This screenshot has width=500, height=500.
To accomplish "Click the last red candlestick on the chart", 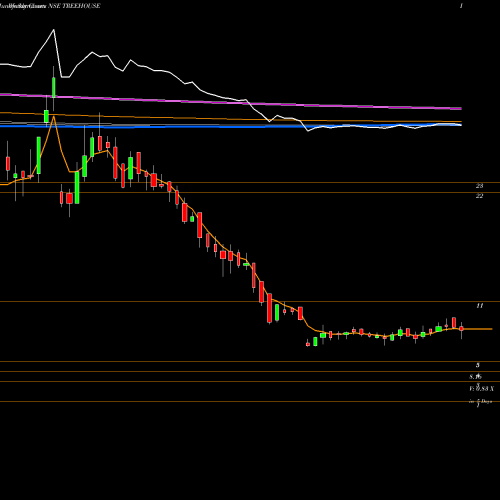I will point(462,329).
